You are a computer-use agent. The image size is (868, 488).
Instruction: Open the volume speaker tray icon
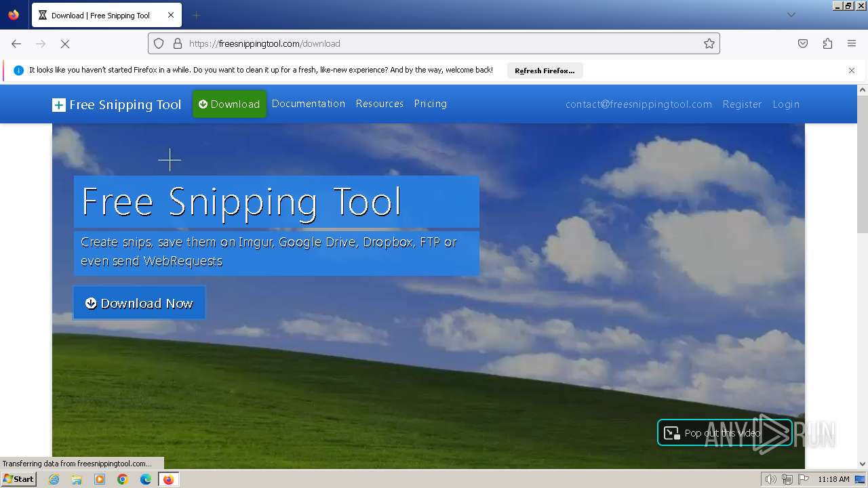point(771,479)
